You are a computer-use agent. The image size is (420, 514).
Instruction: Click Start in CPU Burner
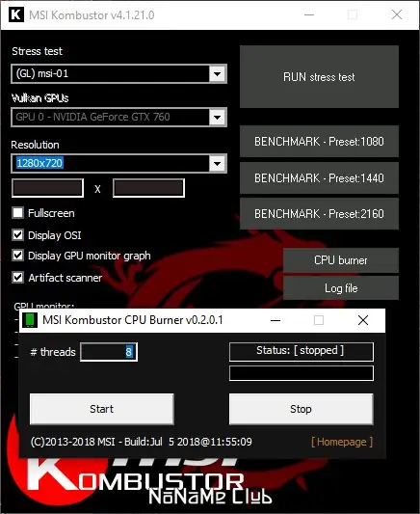coord(102,409)
